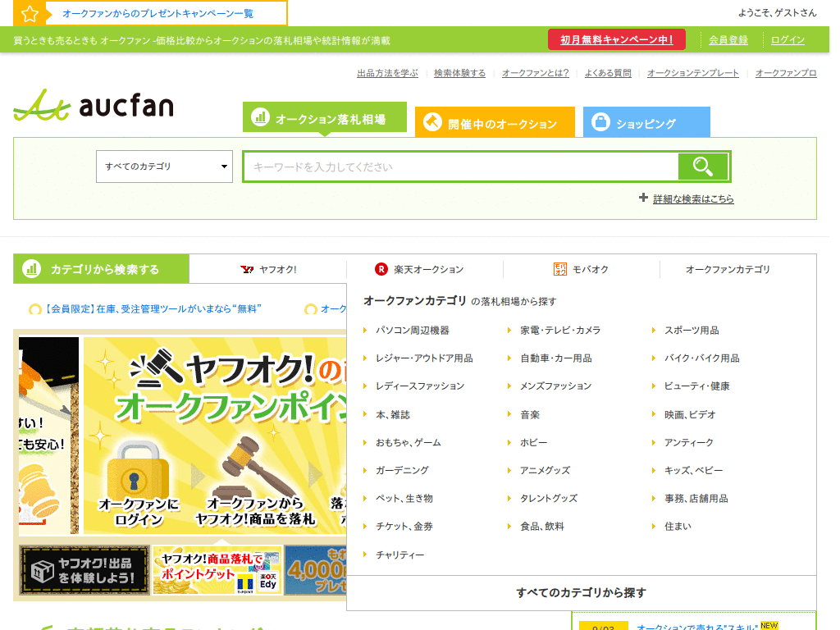Open the 家電・テレビ・カメラ category
Viewport: 840px width, 630px height.
[x=560, y=331]
